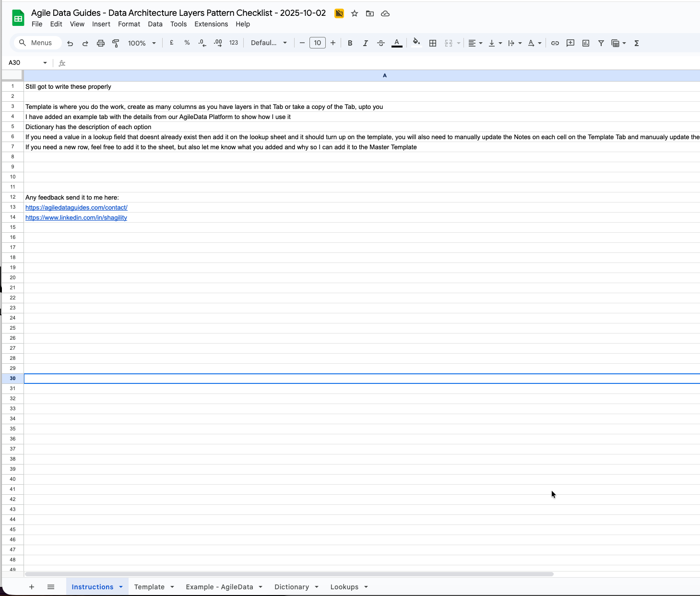Image resolution: width=700 pixels, height=596 pixels.
Task: Switch to the Lookups tab
Action: (344, 587)
